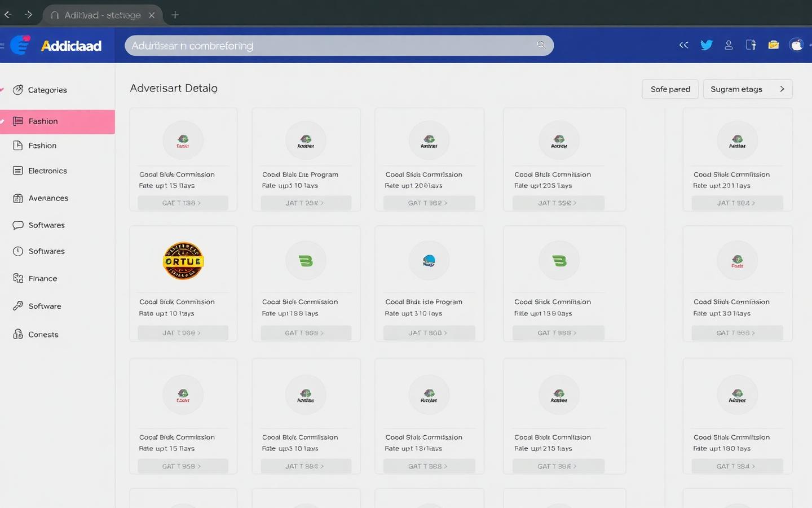Click button under 'Rate upt 215 lays'

[x=558, y=466]
